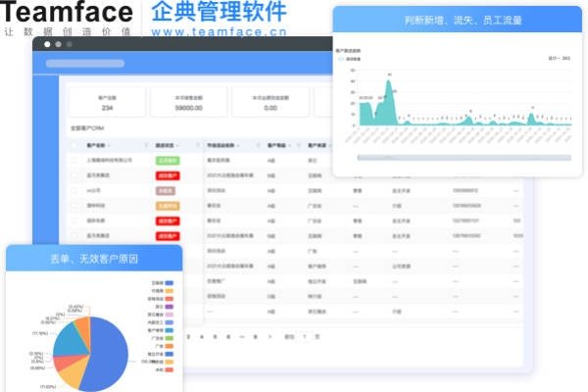Click the teal slice of the pie chart
Viewport: 588px width, 392px height.
[x=70, y=341]
